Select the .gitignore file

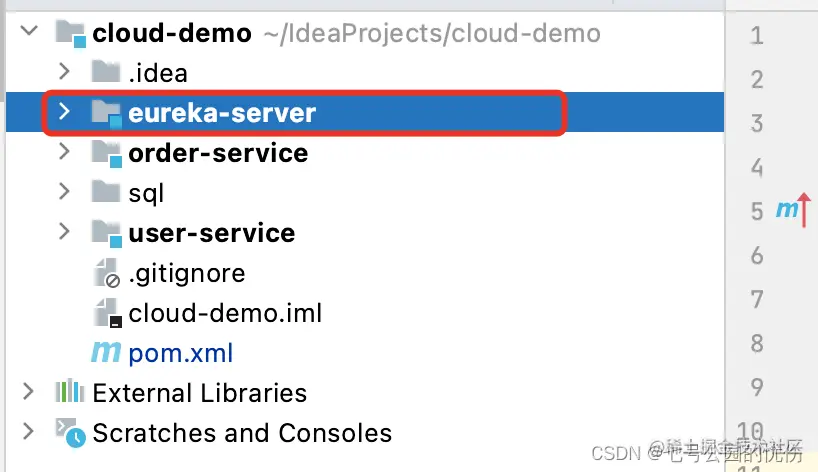pyautogui.click(x=187, y=273)
